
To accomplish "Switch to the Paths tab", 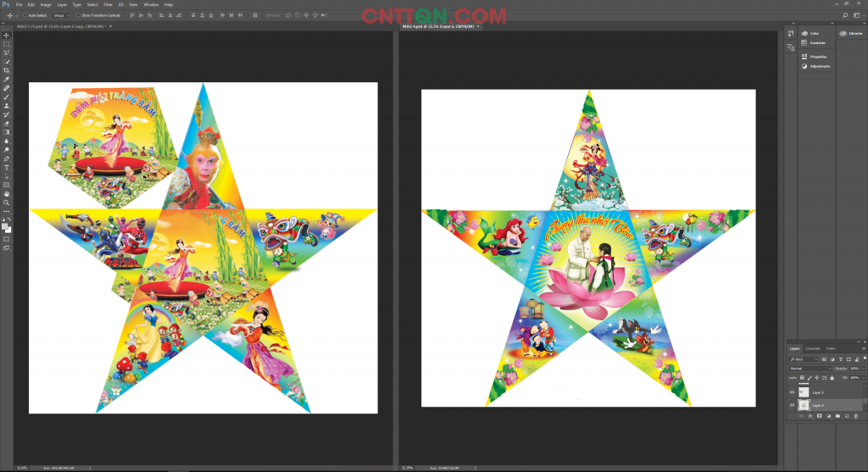I will point(831,348).
